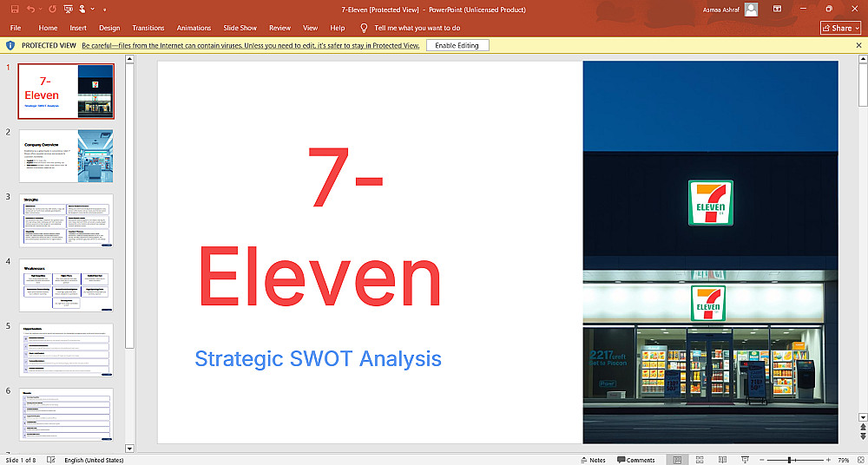Click the zoom slider handle

click(789, 460)
